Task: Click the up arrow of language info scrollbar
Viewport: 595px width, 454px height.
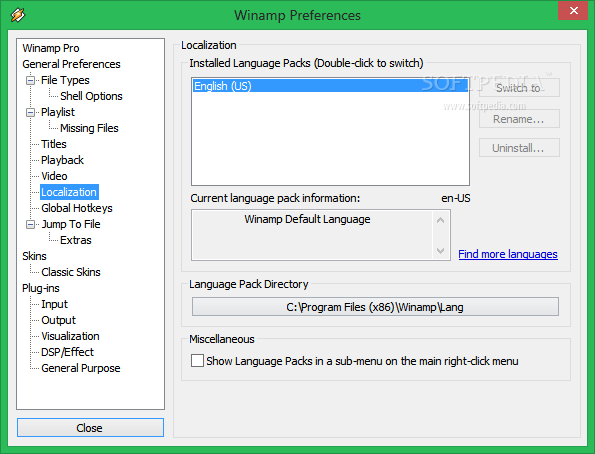Action: (441, 220)
